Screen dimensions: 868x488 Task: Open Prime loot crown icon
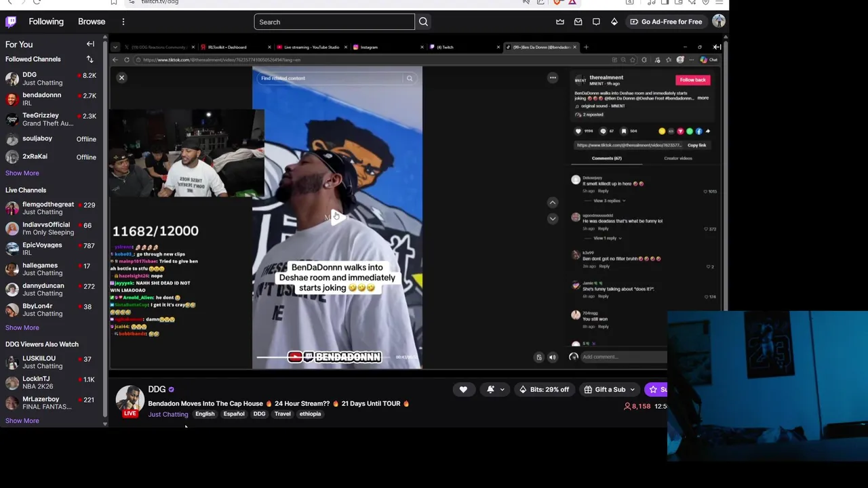pos(560,22)
